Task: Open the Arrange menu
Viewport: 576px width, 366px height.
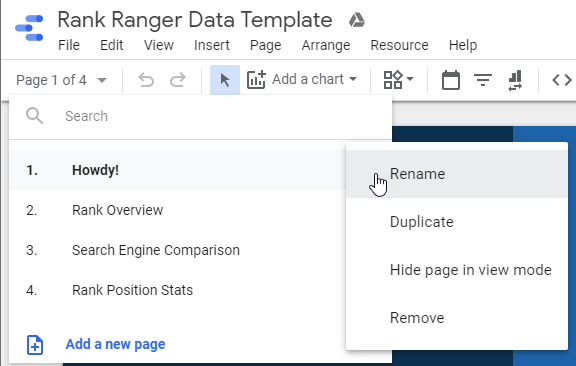Action: coord(326,45)
